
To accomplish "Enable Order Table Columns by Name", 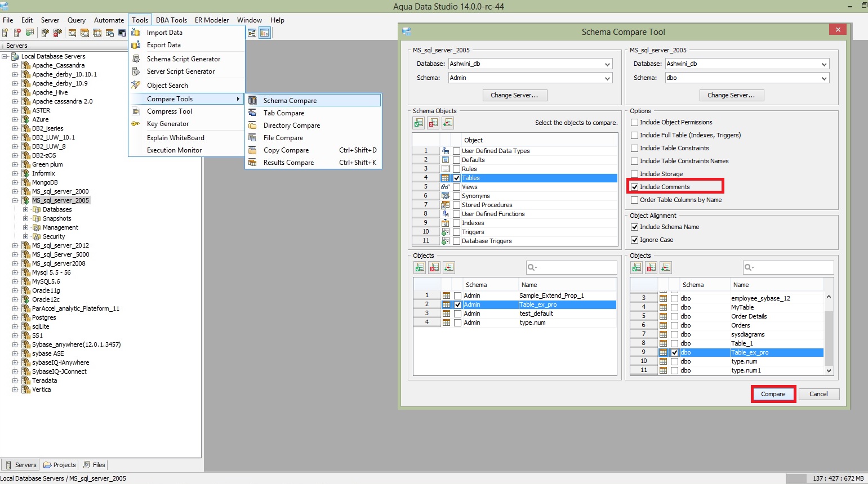I will [635, 200].
